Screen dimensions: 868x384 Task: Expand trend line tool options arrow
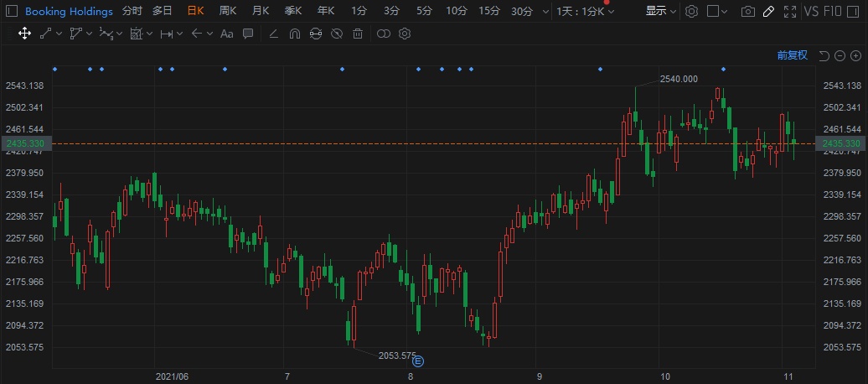[59, 34]
